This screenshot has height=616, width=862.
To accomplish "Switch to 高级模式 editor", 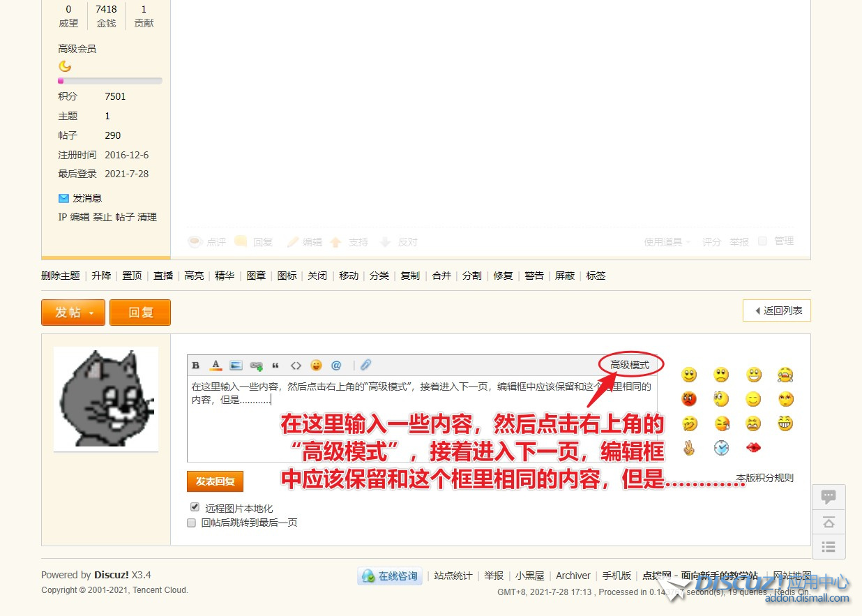I will (x=630, y=365).
